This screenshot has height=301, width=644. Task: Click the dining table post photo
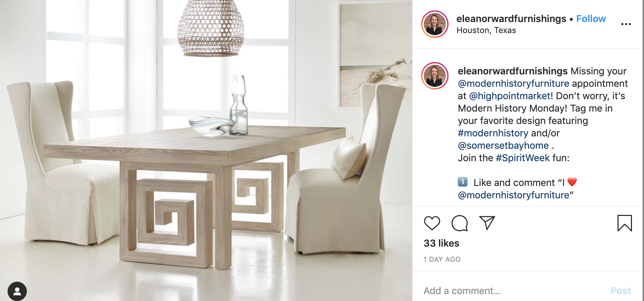tap(206, 150)
